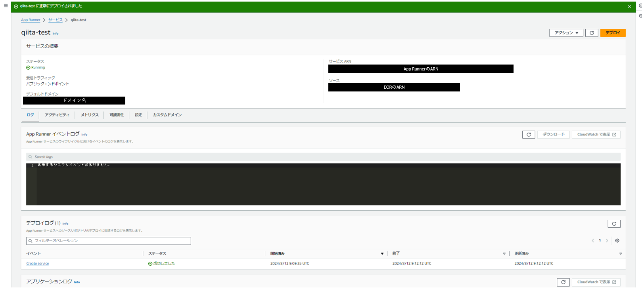Sort by 更新済み column arrow
This screenshot has width=644, height=291.
[x=621, y=254]
